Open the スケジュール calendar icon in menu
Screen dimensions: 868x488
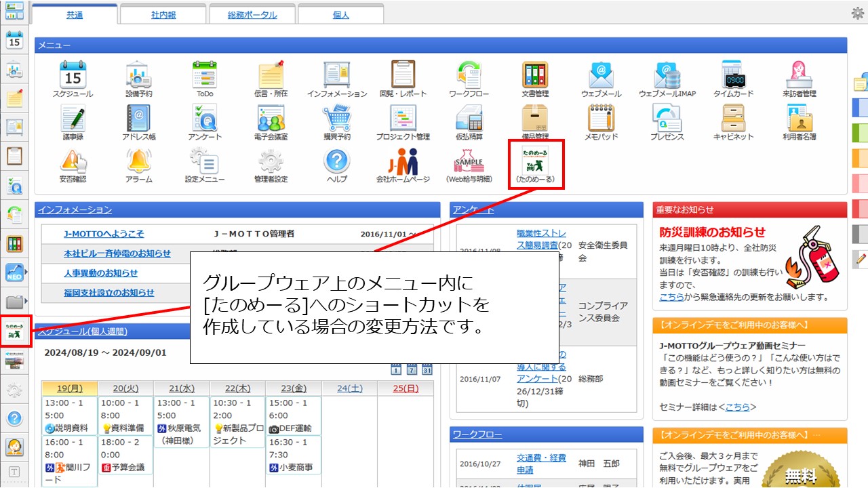click(x=73, y=76)
